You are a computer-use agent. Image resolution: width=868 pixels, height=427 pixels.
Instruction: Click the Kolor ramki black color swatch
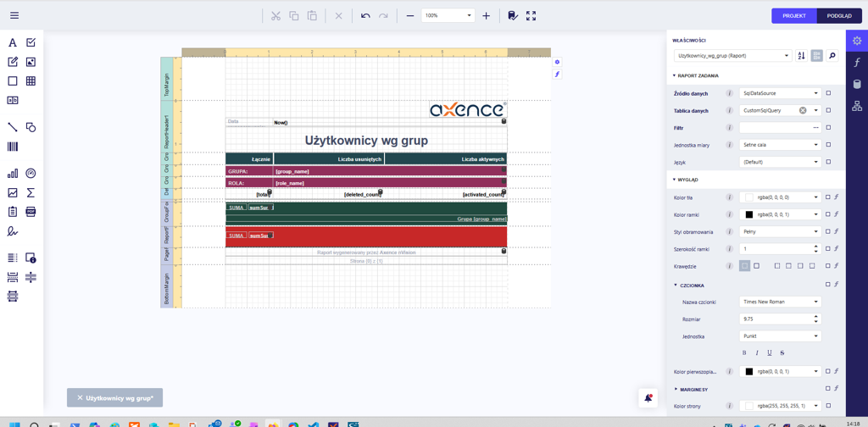pos(748,214)
